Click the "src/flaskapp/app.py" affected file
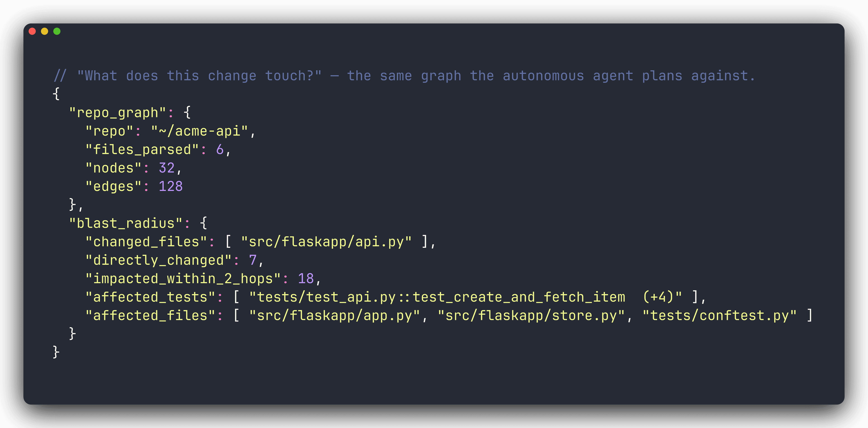This screenshot has height=428, width=868. pyautogui.click(x=335, y=316)
